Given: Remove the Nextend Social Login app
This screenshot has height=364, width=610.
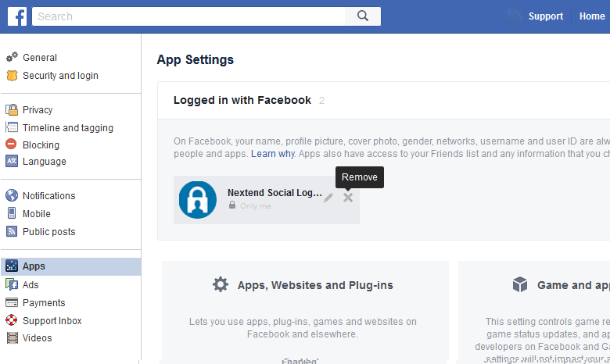Looking at the screenshot, I should (x=348, y=198).
